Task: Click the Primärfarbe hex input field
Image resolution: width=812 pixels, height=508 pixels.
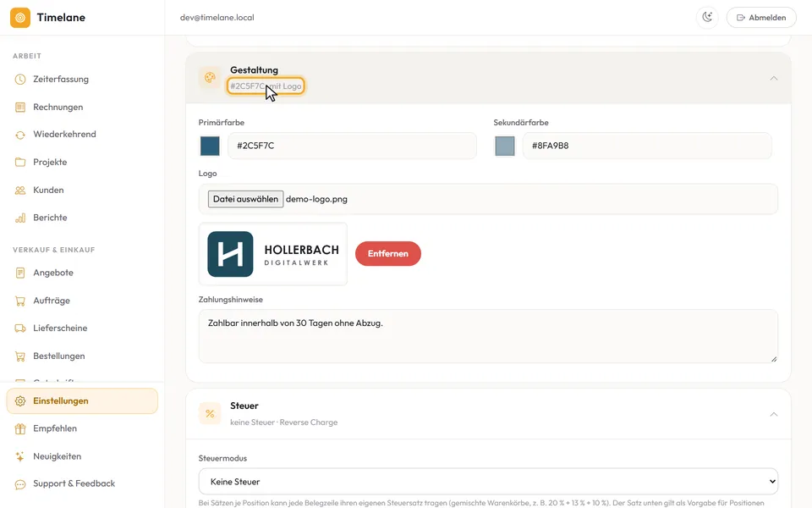Action: (352, 146)
